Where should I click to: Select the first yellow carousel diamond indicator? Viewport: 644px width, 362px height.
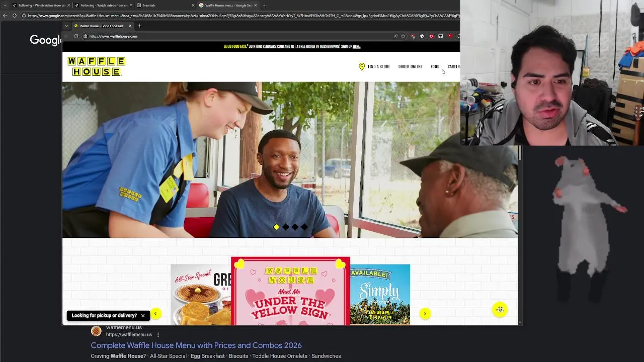point(276,227)
